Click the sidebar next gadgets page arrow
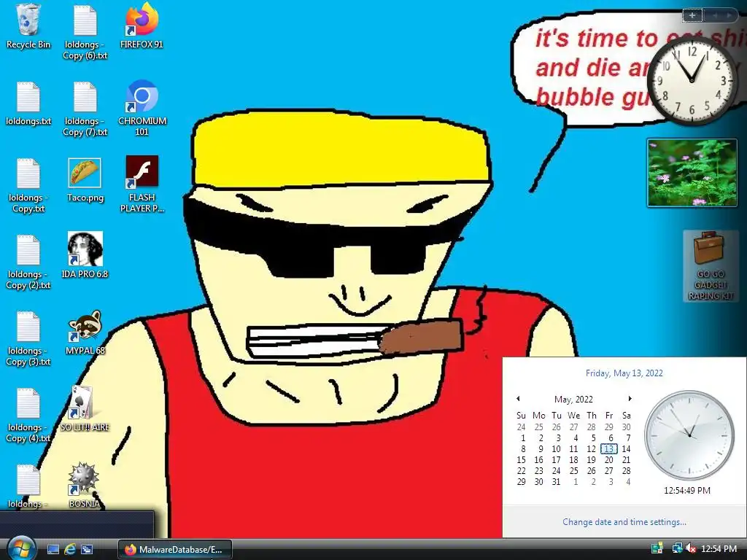The height and width of the screenshot is (560, 747). pyautogui.click(x=729, y=15)
